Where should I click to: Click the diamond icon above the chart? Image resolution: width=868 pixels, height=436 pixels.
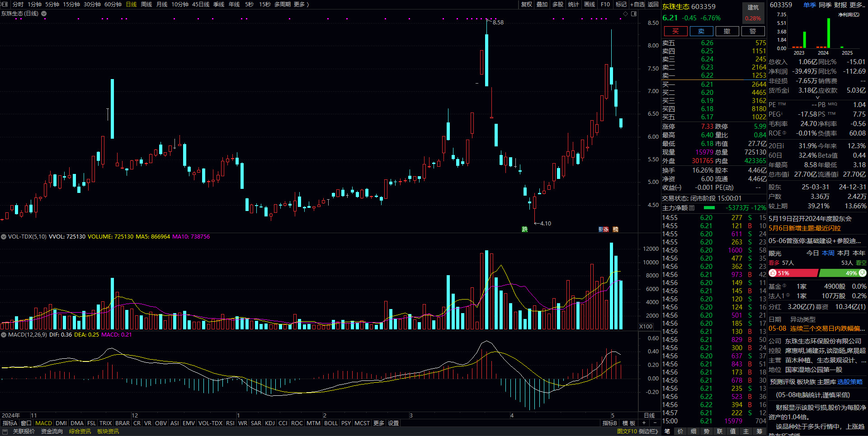click(x=626, y=14)
